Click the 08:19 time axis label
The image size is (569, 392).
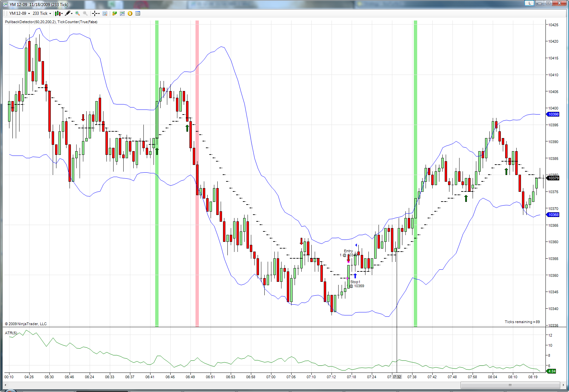533,377
